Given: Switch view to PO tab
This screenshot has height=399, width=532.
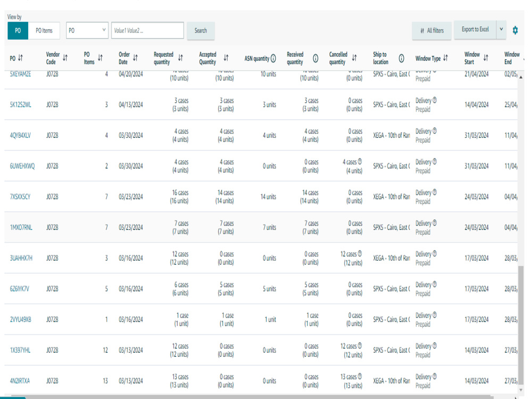Looking at the screenshot, I should [18, 30].
